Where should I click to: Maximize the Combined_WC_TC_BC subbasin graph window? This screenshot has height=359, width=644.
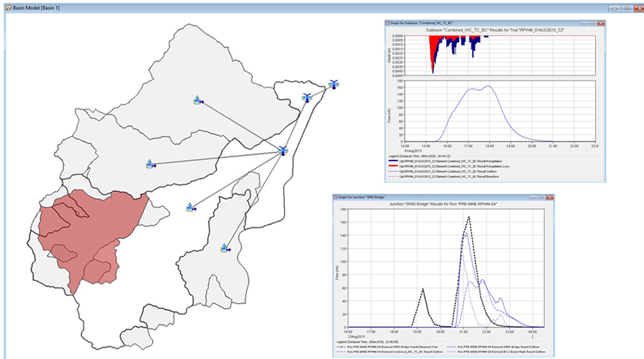coord(592,23)
